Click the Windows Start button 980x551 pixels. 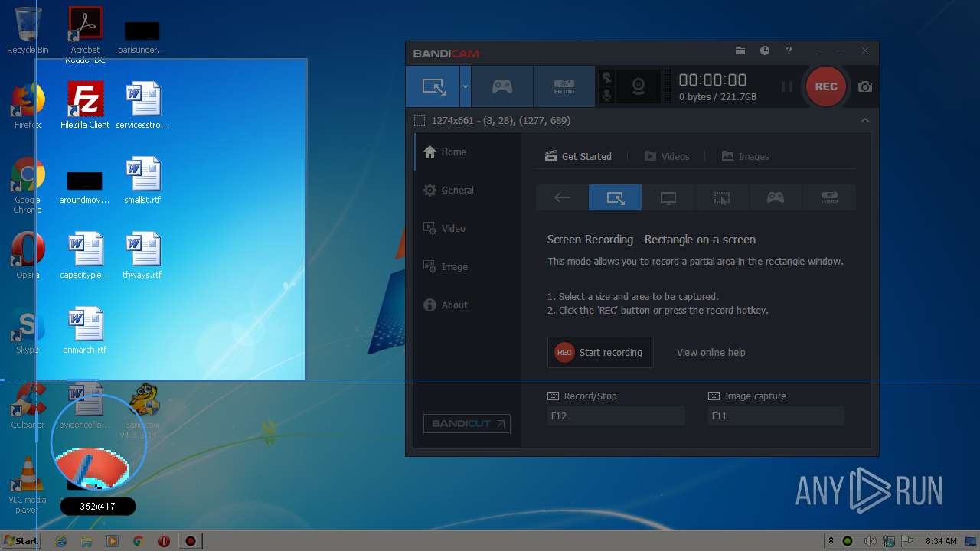click(21, 540)
